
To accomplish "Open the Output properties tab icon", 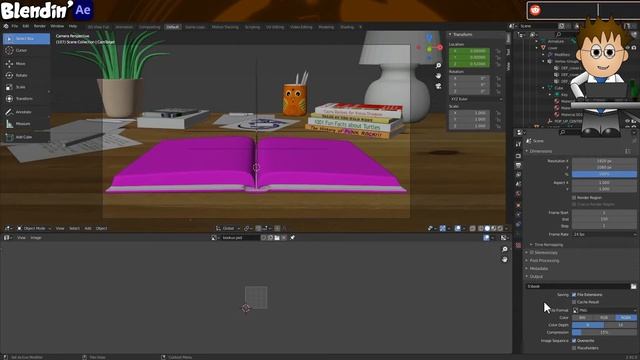I will point(518,165).
